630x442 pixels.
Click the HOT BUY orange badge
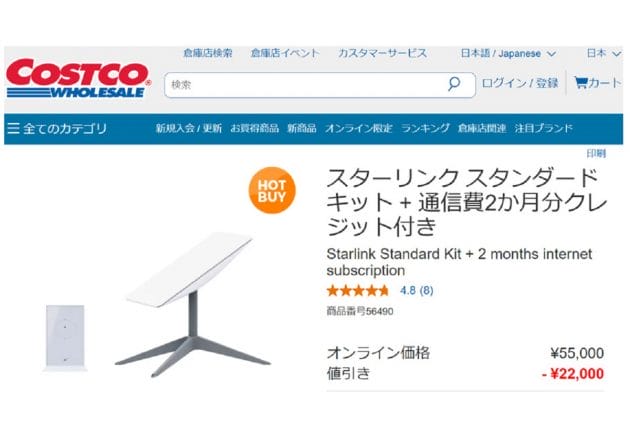tap(272, 190)
